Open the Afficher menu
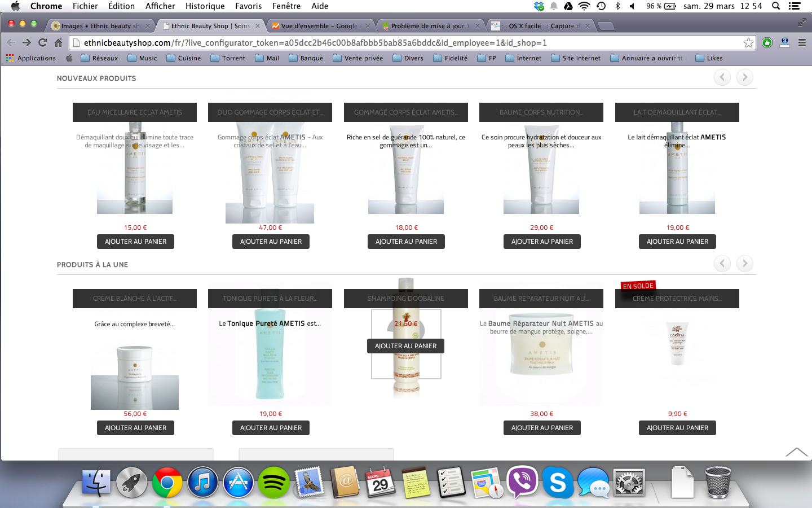Image resolution: width=812 pixels, height=508 pixels. coord(160,6)
